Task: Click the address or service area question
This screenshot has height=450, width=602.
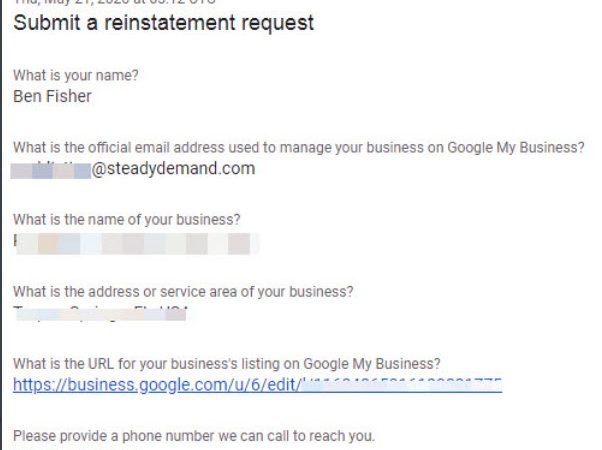Action: coord(182,292)
